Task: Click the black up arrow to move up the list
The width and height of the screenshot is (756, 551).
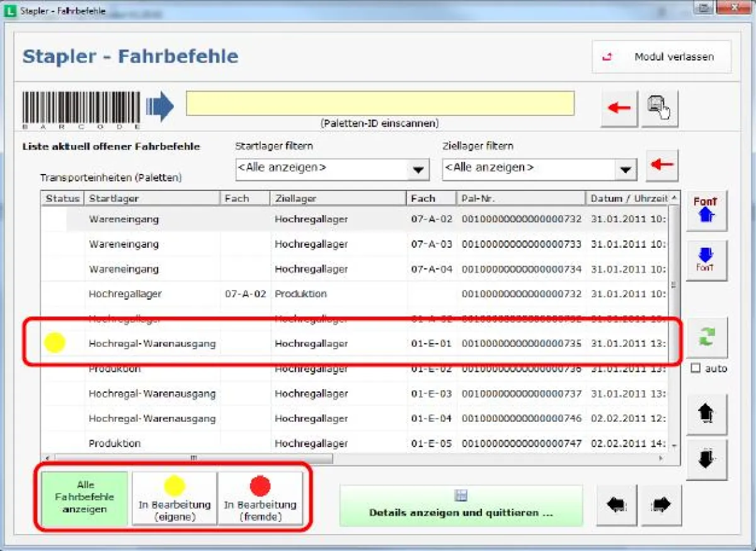Action: click(706, 414)
